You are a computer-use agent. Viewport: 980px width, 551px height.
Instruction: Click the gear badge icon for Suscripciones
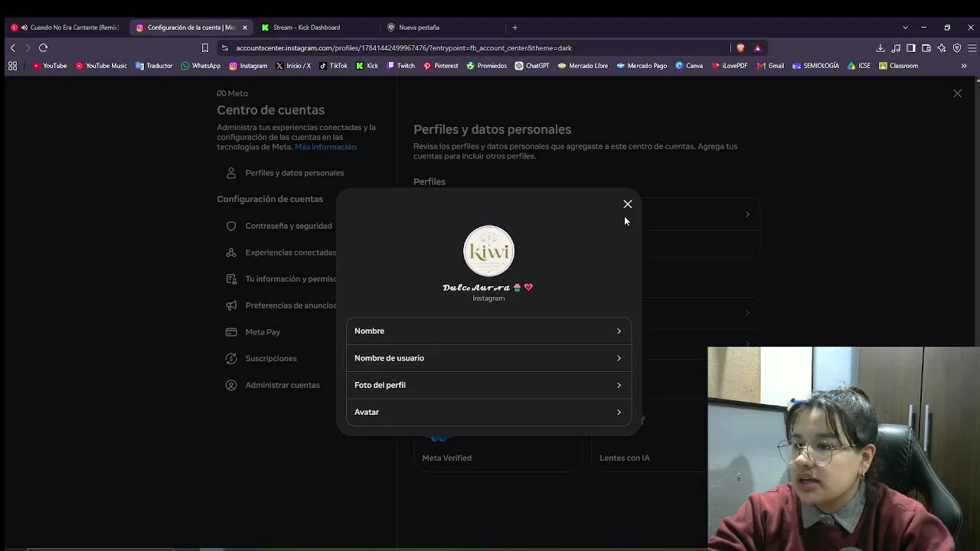coord(231,358)
